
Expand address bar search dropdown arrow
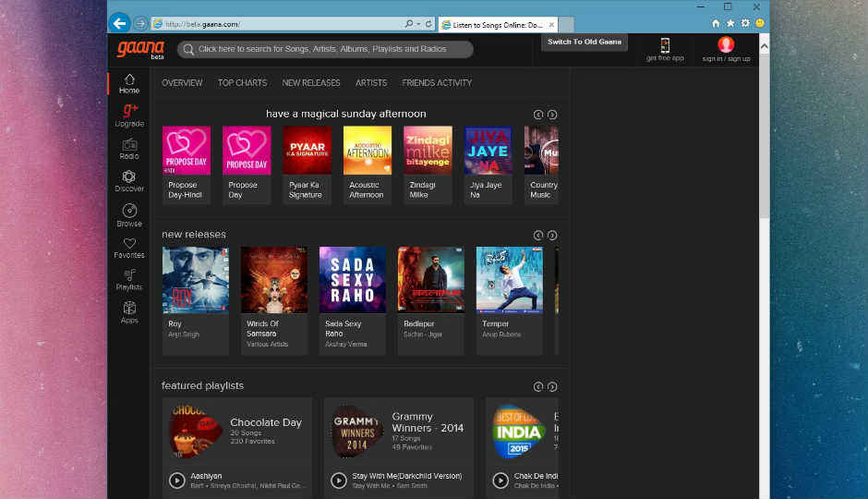coord(418,24)
